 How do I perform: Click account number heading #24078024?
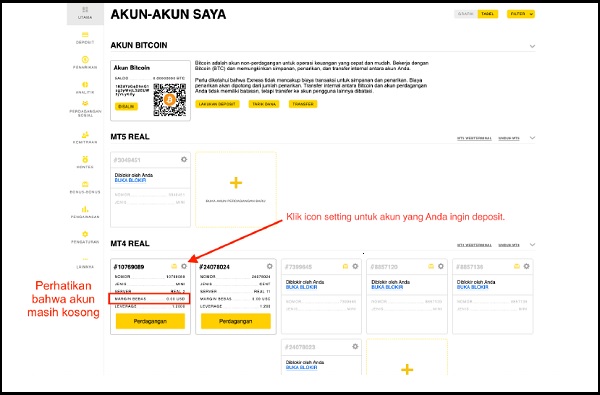tap(214, 267)
